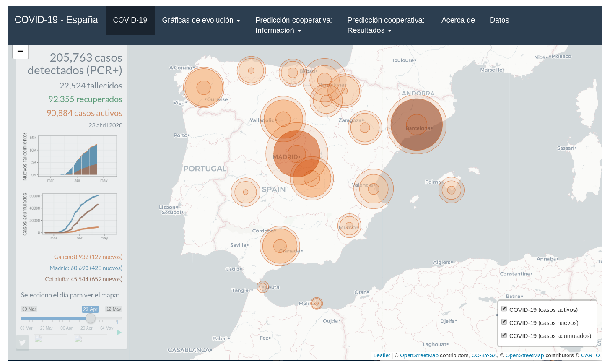This screenshot has height=364, width=610.
Task: Click the Ceuta circle marker
Action: (263, 287)
